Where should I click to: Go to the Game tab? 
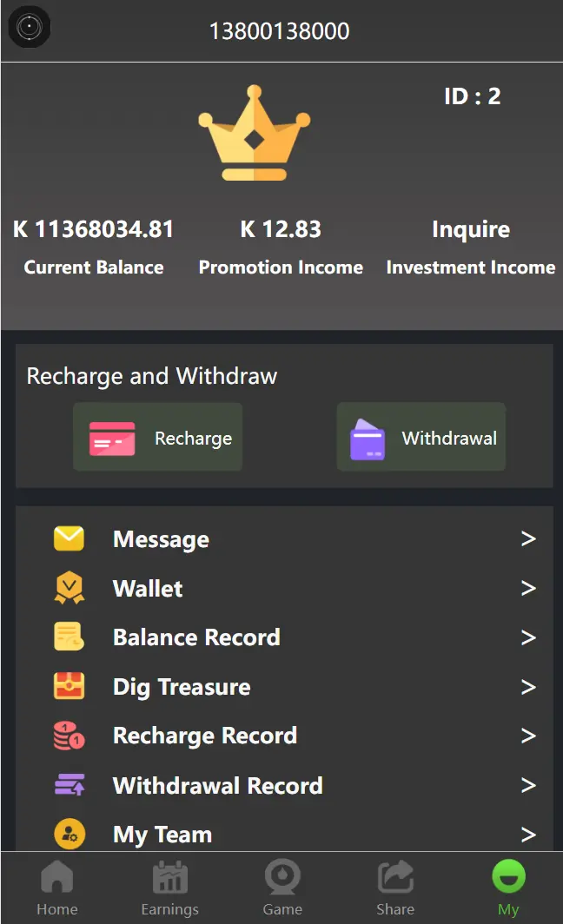(282, 888)
